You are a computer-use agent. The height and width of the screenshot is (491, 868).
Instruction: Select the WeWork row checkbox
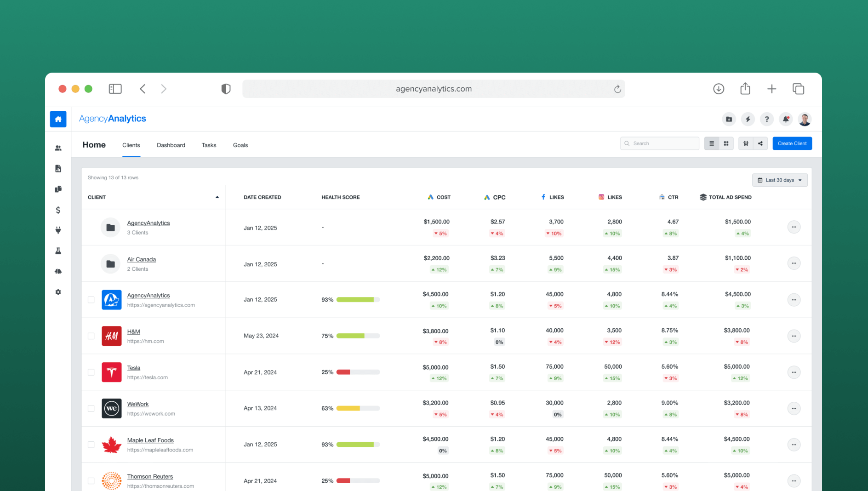[91, 408]
